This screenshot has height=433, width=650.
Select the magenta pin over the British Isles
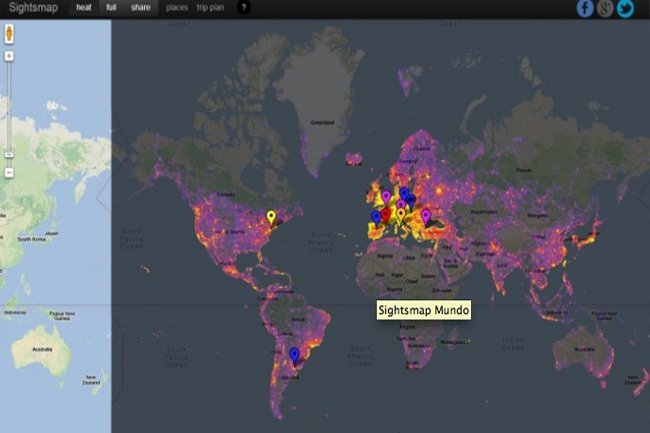(386, 196)
